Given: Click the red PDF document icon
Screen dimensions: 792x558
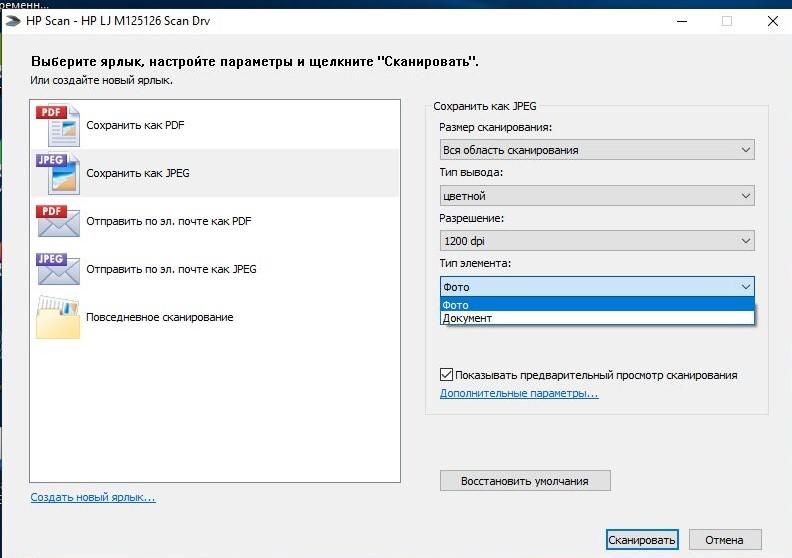Looking at the screenshot, I should [58, 125].
